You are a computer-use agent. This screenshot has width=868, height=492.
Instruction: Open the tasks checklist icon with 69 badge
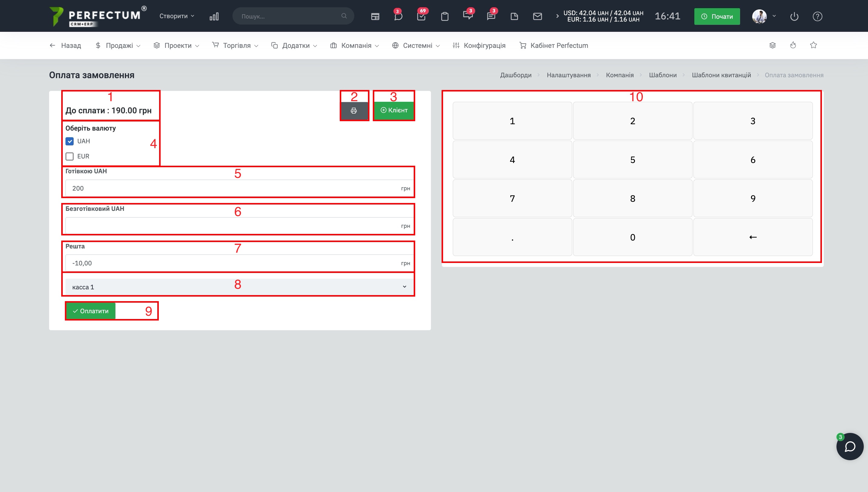coord(421,16)
